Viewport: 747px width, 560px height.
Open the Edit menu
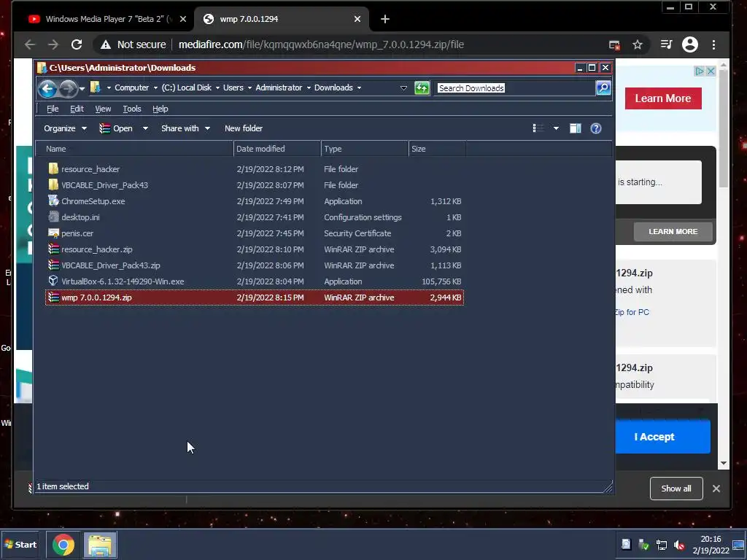(x=77, y=109)
